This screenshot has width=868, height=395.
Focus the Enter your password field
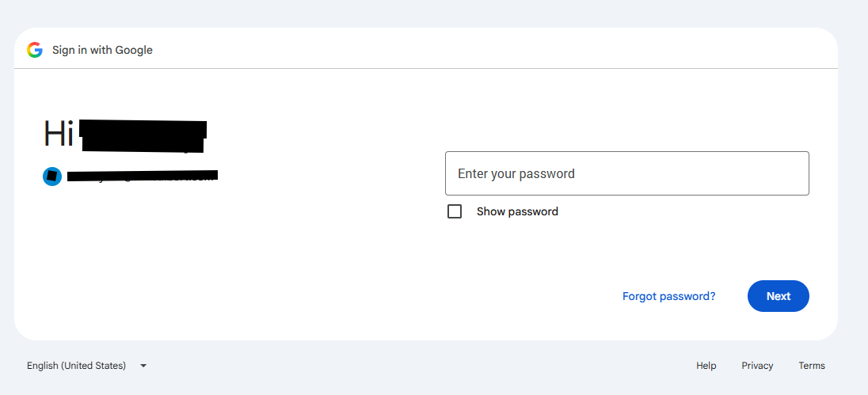click(627, 173)
